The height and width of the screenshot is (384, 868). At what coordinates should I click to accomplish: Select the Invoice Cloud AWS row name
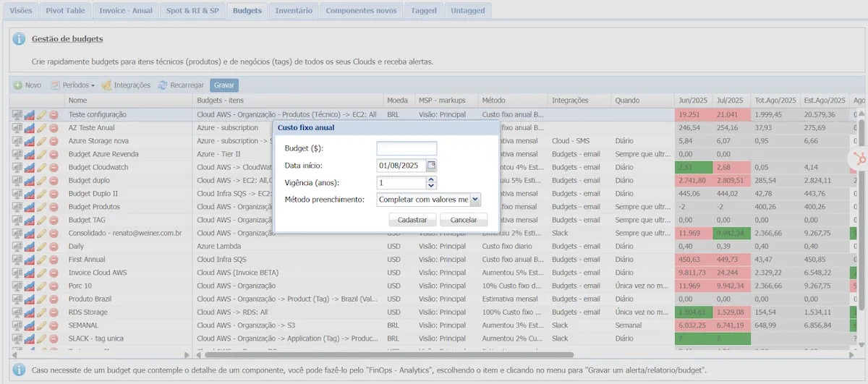98,273
